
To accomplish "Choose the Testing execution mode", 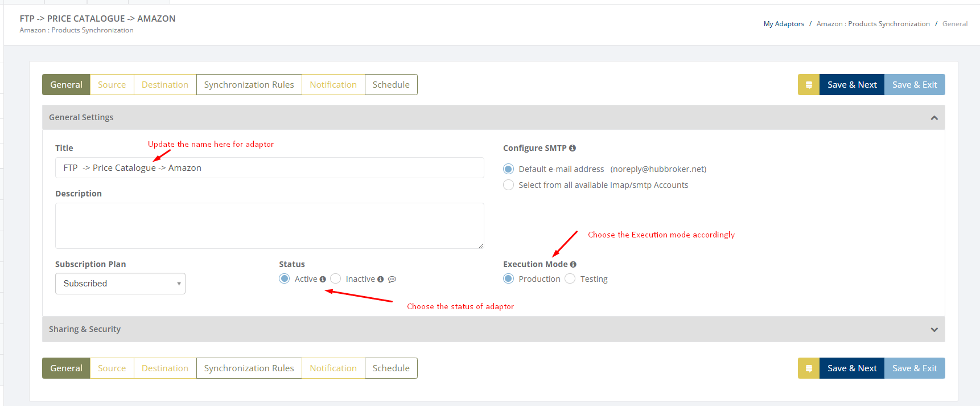I will [x=570, y=278].
